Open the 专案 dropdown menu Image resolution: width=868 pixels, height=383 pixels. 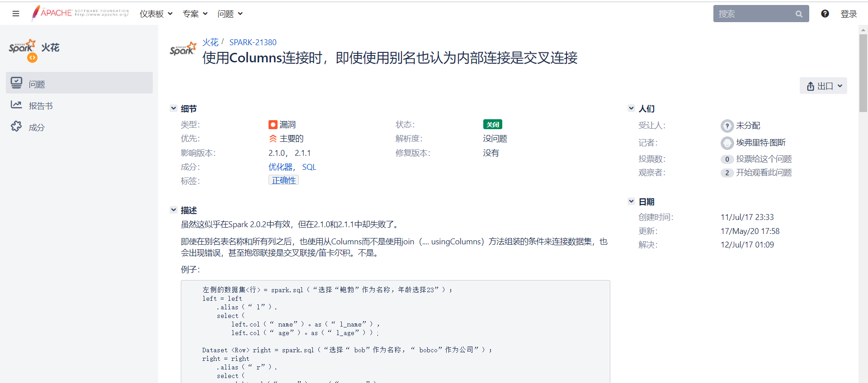(195, 14)
